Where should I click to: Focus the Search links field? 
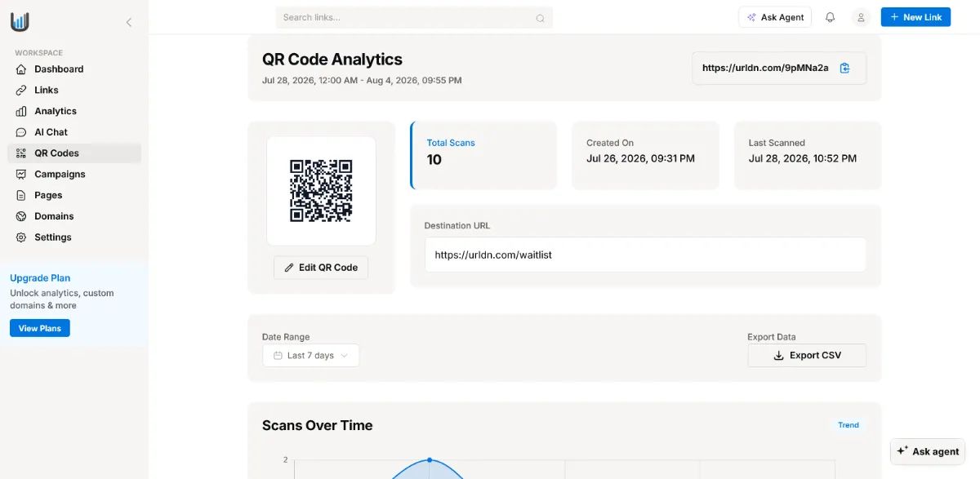pyautogui.click(x=414, y=18)
